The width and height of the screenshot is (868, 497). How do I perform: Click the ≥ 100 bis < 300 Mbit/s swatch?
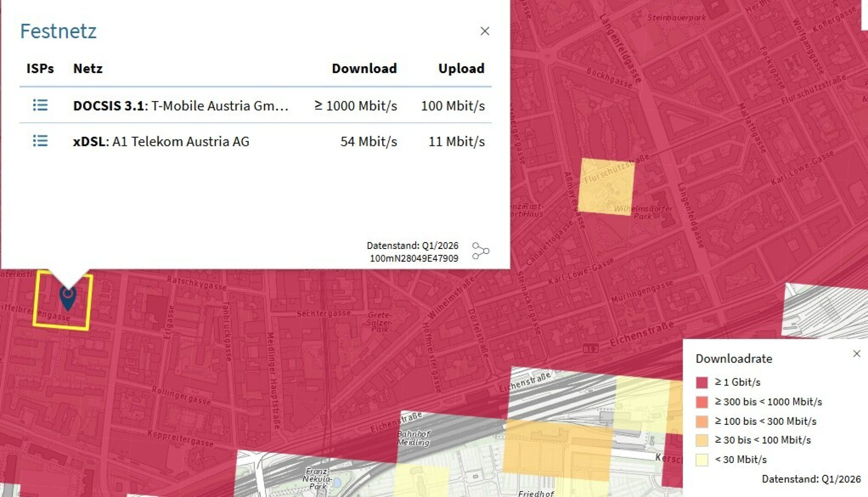[x=701, y=421]
